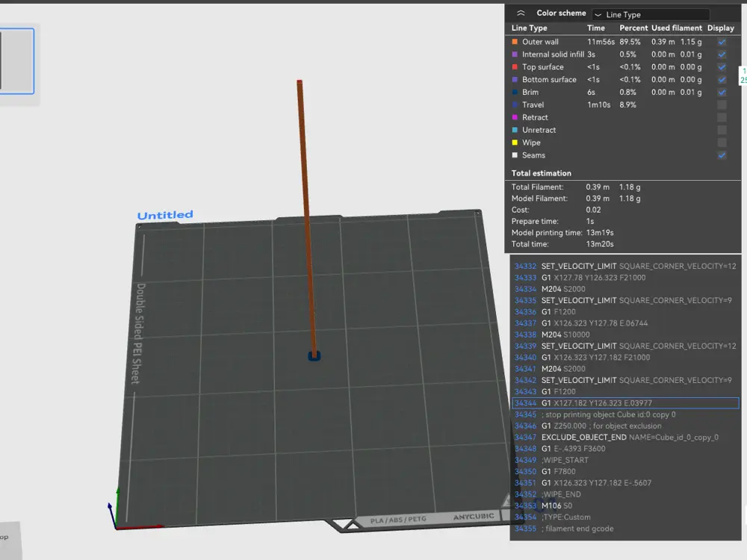Viewport: 747px width, 560px height.
Task: Select G-code line 34332 SET_VELOCITY_LIMIT
Action: [625, 267]
